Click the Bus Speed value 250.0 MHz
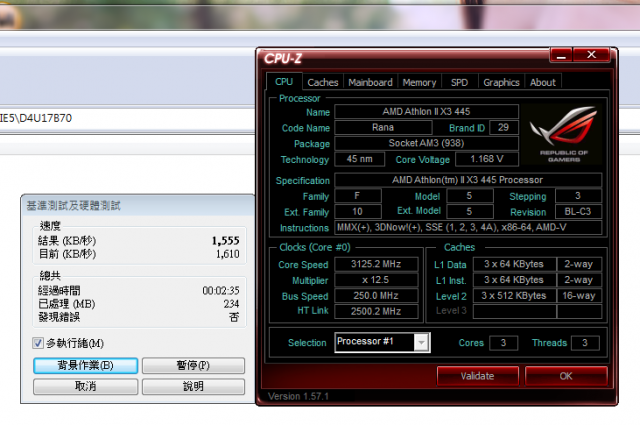Viewport: 640px width, 425px height. point(376,296)
